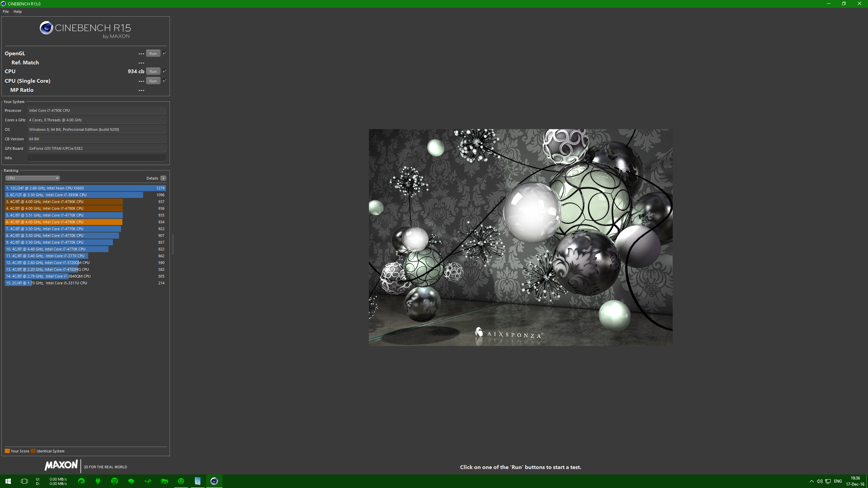Image resolution: width=868 pixels, height=488 pixels.
Task: Toggle the CPU test checkbox
Action: [164, 71]
